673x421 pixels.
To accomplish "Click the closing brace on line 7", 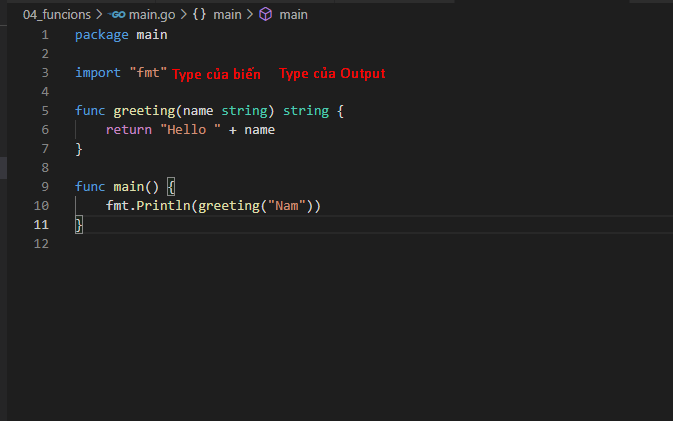I will 79,149.
